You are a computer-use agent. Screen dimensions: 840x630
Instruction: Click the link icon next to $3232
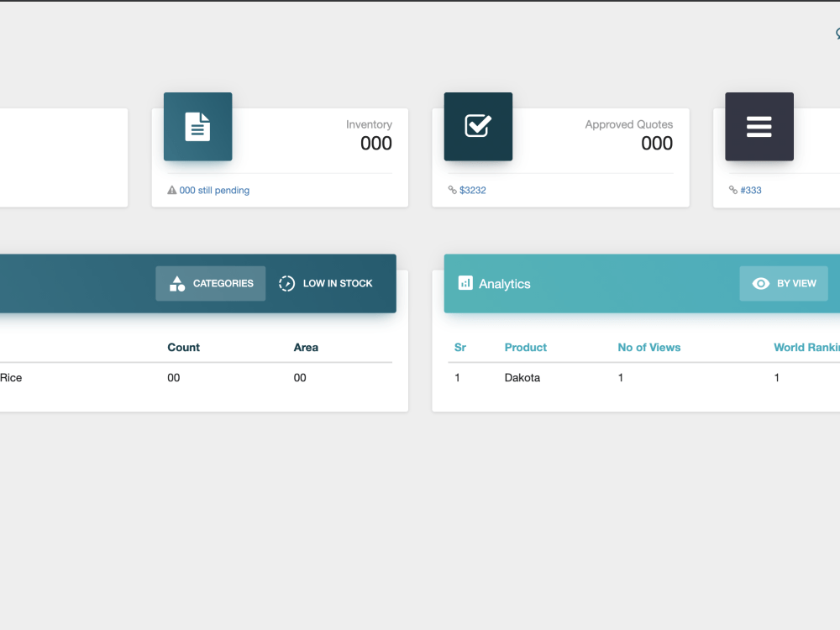pyautogui.click(x=452, y=190)
